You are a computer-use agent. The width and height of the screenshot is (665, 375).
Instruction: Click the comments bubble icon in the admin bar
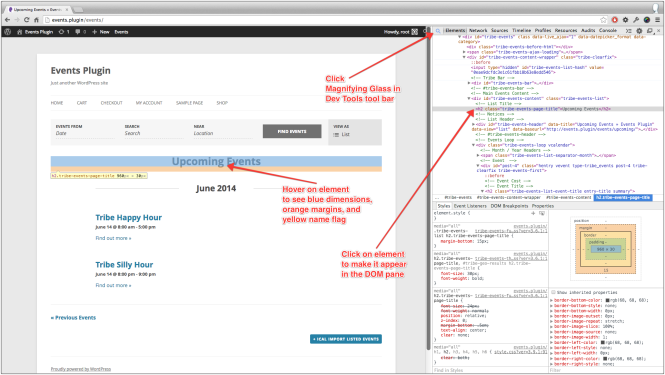78,32
